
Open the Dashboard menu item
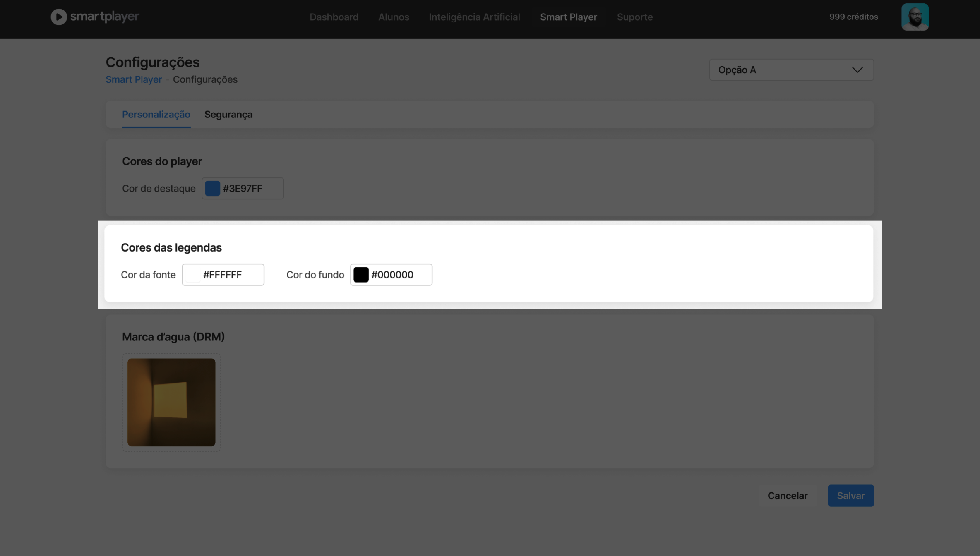coord(334,17)
